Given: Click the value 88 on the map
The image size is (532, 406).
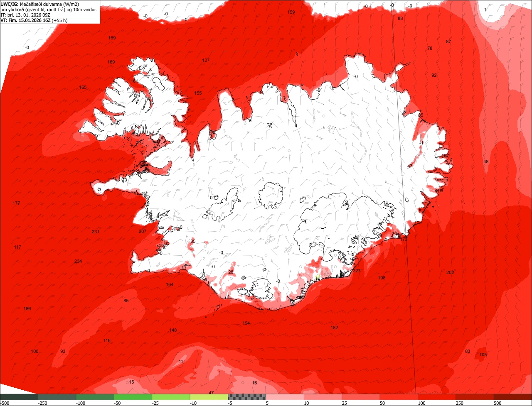Looking at the screenshot, I should (400, 18).
